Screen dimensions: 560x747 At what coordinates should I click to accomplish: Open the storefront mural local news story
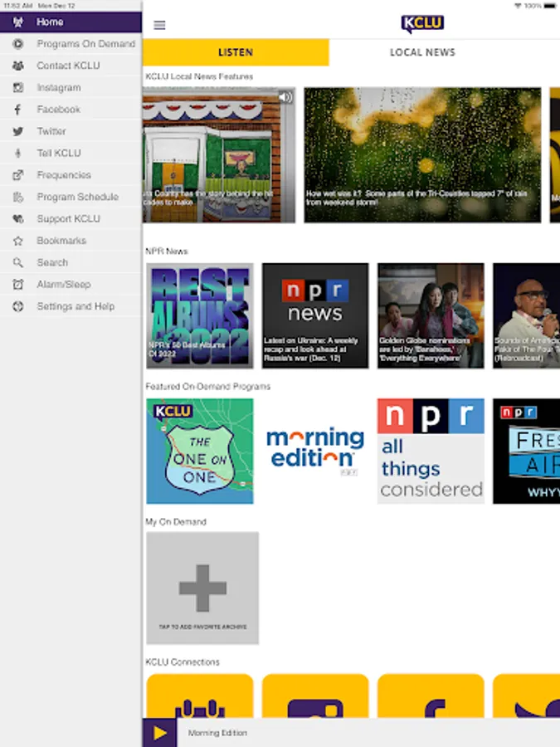(219, 155)
